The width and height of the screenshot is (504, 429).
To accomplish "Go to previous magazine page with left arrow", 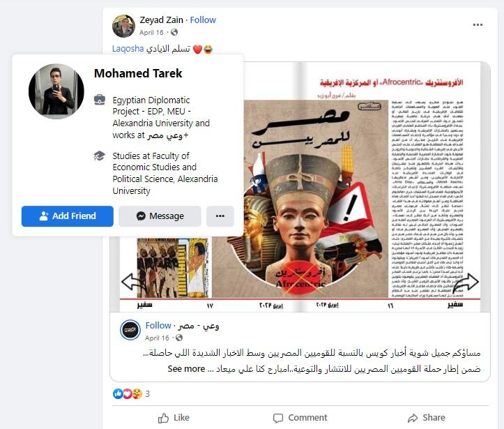I will point(132,282).
